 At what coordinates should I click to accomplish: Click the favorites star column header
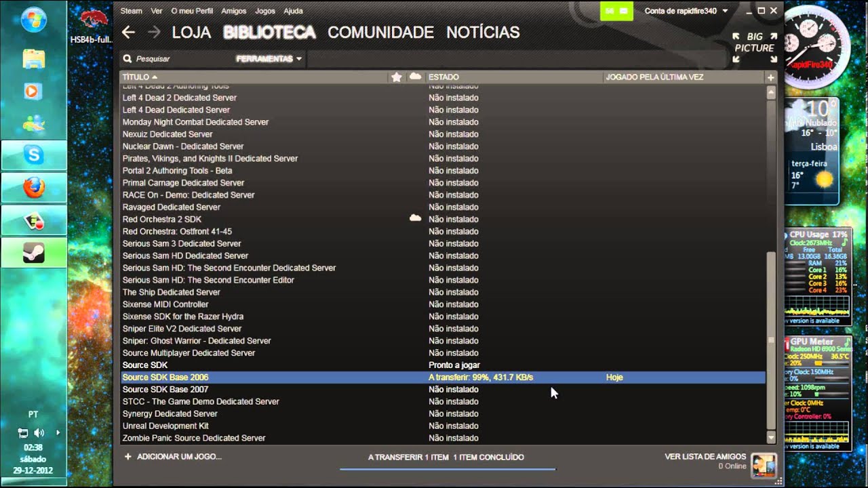tap(397, 77)
